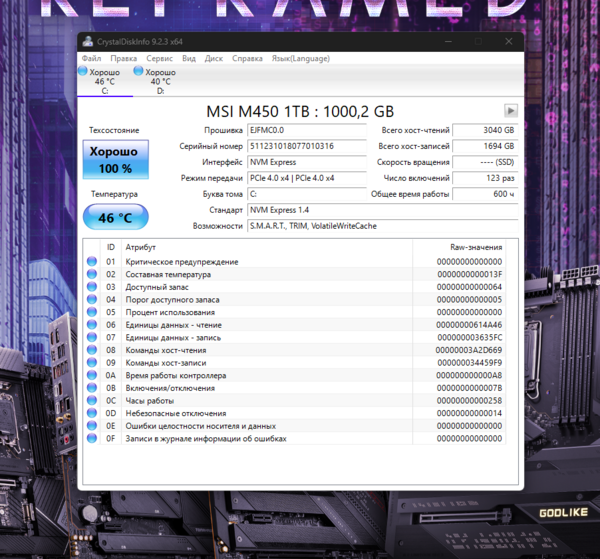Click status orb for attribute 01
The image size is (600, 559).
pos(92,261)
